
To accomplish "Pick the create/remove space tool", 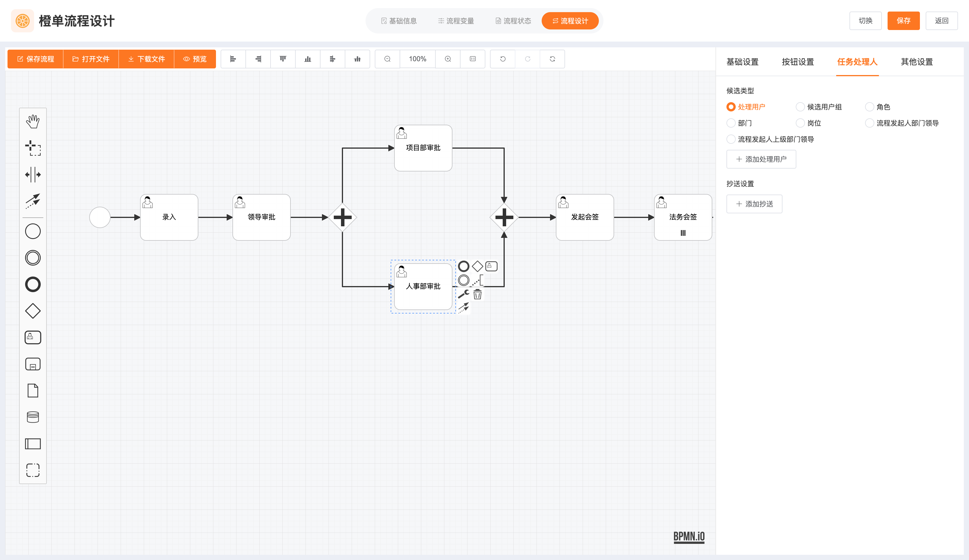I will 33,175.
